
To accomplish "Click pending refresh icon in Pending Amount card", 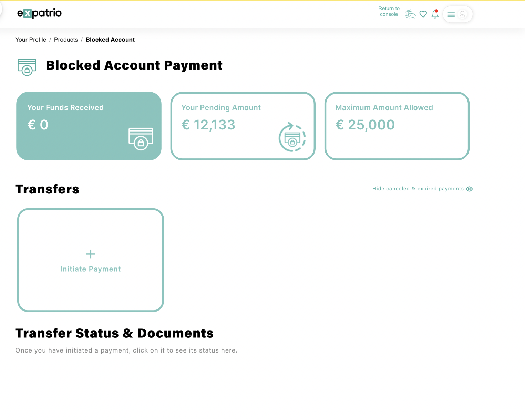I will [292, 137].
